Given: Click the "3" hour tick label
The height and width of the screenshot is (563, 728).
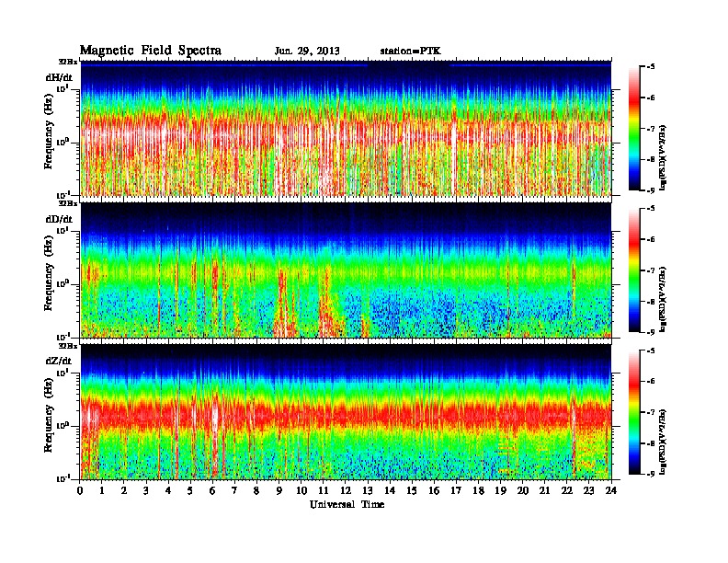Looking at the screenshot, I should [146, 490].
